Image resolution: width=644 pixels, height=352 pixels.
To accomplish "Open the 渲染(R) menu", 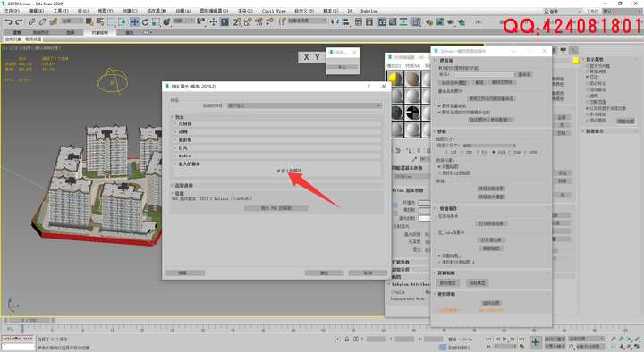I will [245, 11].
